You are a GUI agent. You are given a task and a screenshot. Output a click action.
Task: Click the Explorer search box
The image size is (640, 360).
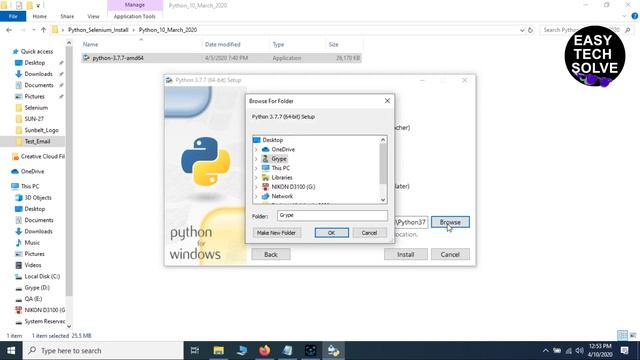[587, 30]
